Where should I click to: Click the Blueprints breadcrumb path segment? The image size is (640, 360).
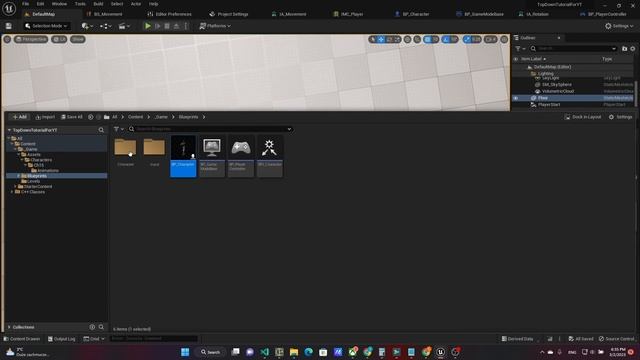click(x=188, y=117)
